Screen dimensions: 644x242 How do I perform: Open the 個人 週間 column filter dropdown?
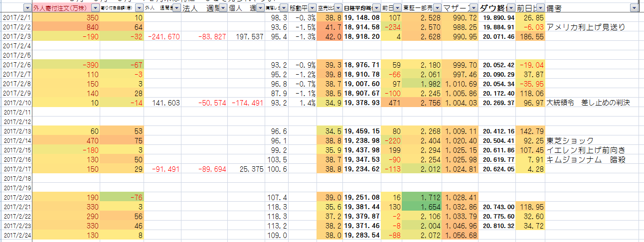(260, 8)
